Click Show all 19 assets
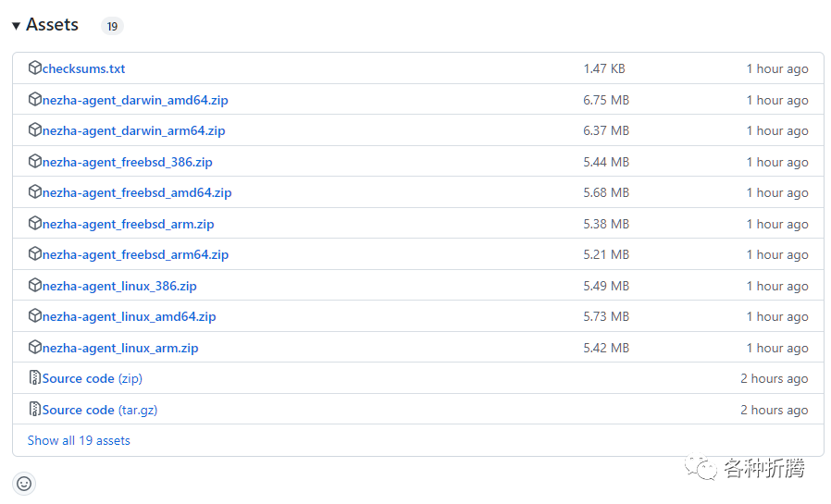Image resolution: width=831 pixels, height=504 pixels. 79,440
